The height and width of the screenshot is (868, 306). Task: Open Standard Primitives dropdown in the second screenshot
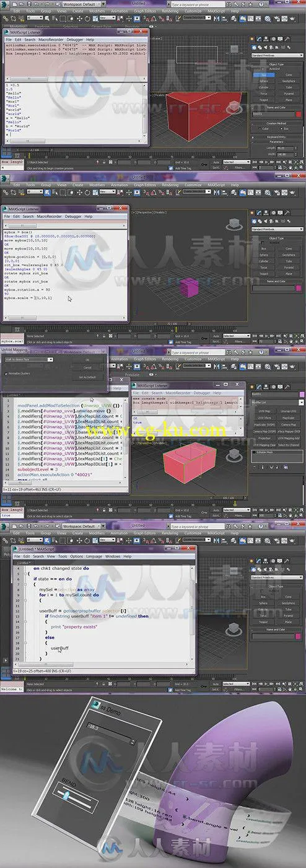point(276,230)
